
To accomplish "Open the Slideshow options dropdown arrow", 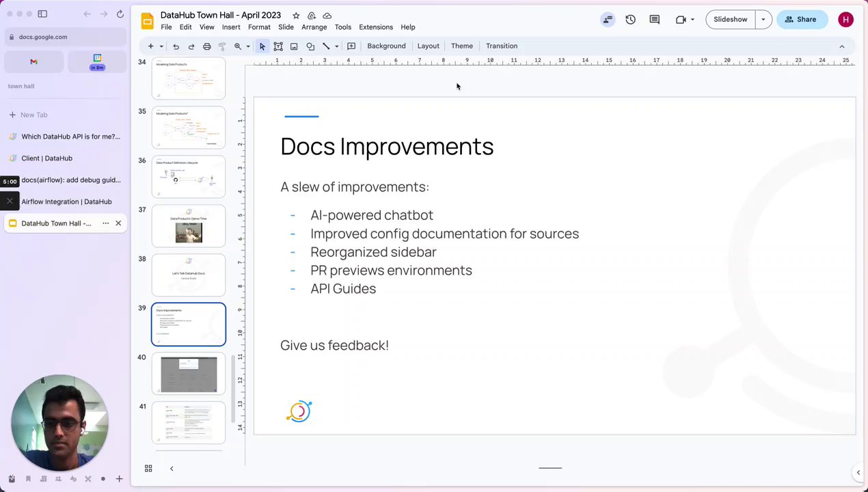I will point(763,19).
